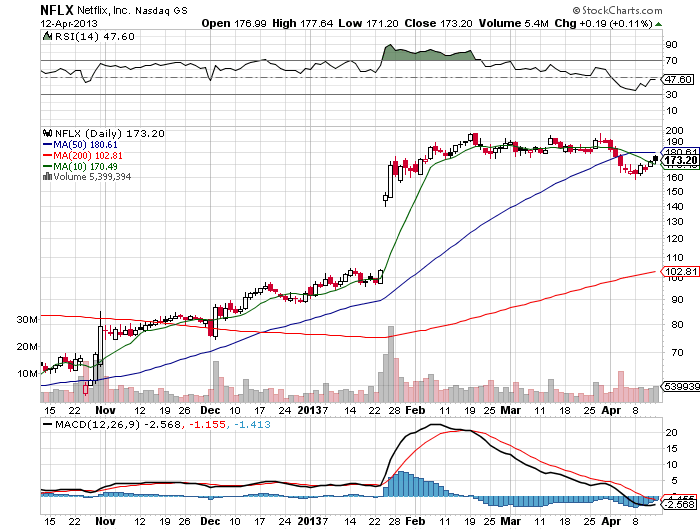The height and width of the screenshot is (530, 700).
Task: Click the 'Nasdaq GS' exchange label
Action: pos(162,10)
